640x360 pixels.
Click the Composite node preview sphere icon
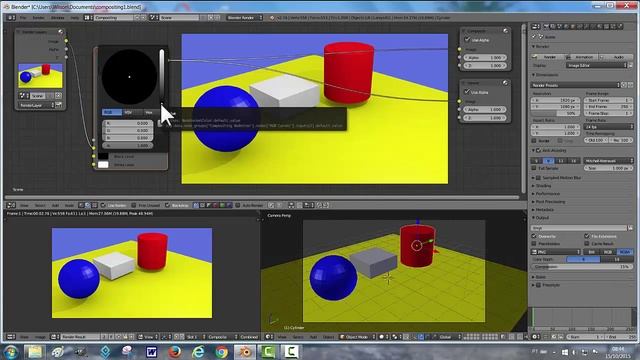(x=505, y=31)
